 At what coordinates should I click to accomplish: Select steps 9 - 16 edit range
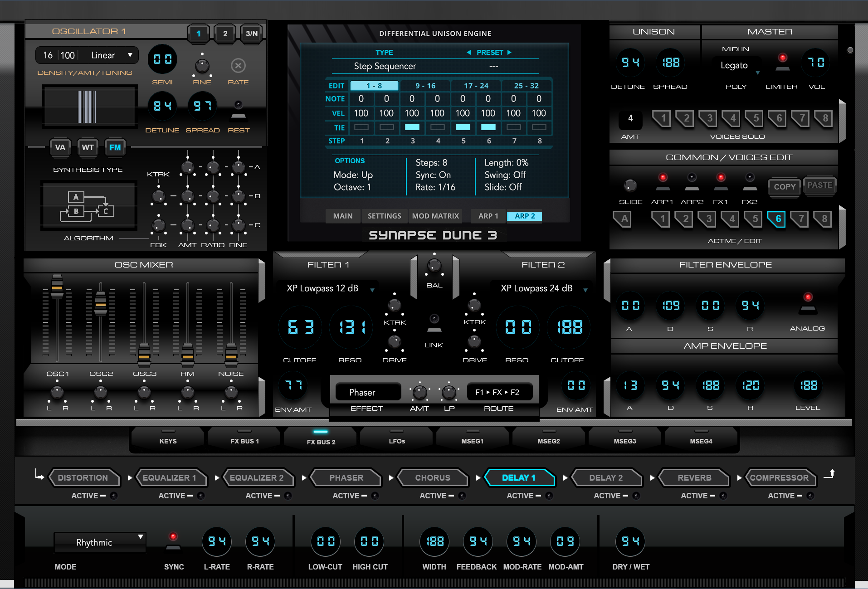(425, 86)
